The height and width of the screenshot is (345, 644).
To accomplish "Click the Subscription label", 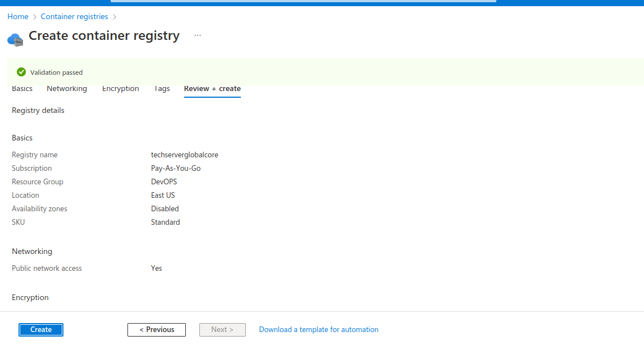I will point(31,168).
